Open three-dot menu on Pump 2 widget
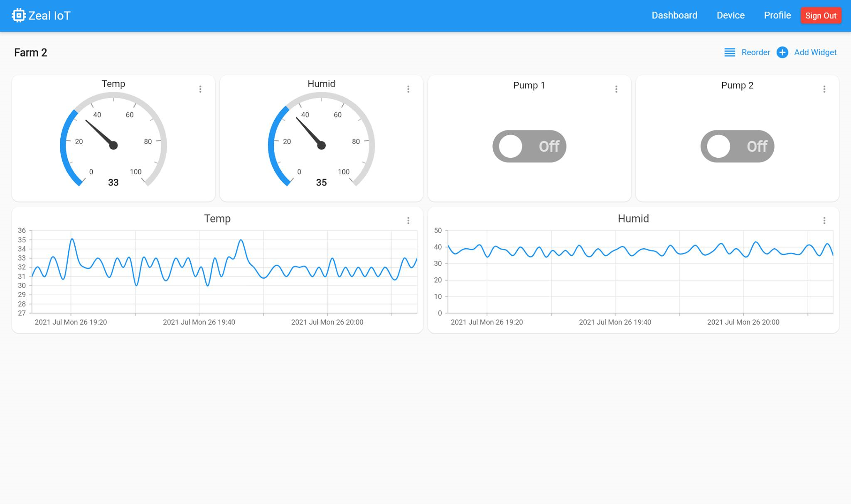 [824, 89]
